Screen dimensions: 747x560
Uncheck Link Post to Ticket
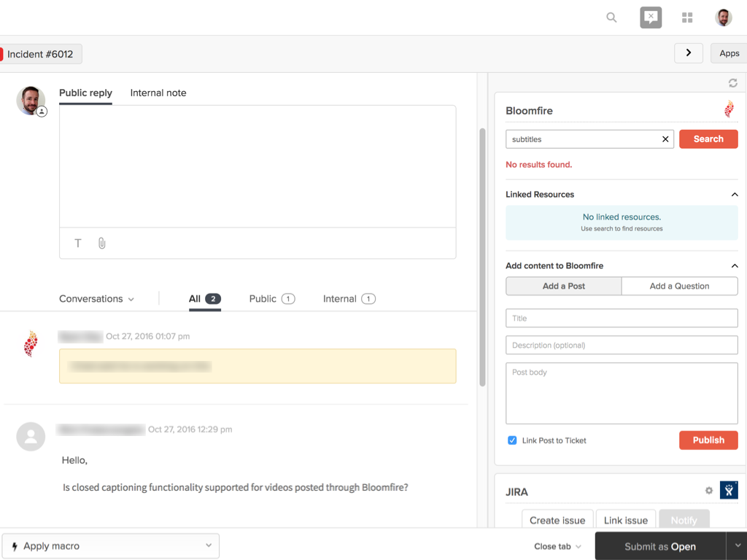coord(512,440)
